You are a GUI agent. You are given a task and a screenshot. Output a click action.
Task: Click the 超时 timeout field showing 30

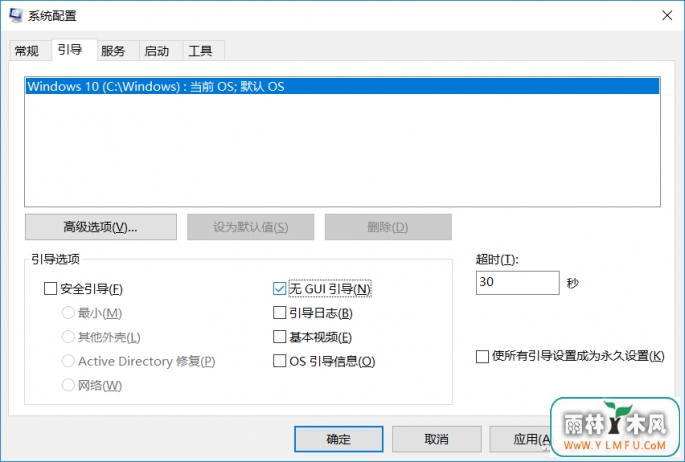click(518, 283)
